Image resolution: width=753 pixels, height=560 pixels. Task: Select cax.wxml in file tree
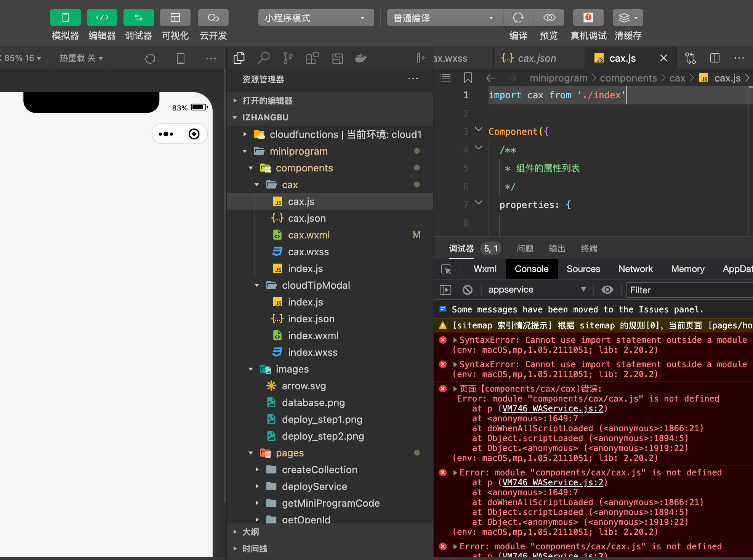click(309, 235)
